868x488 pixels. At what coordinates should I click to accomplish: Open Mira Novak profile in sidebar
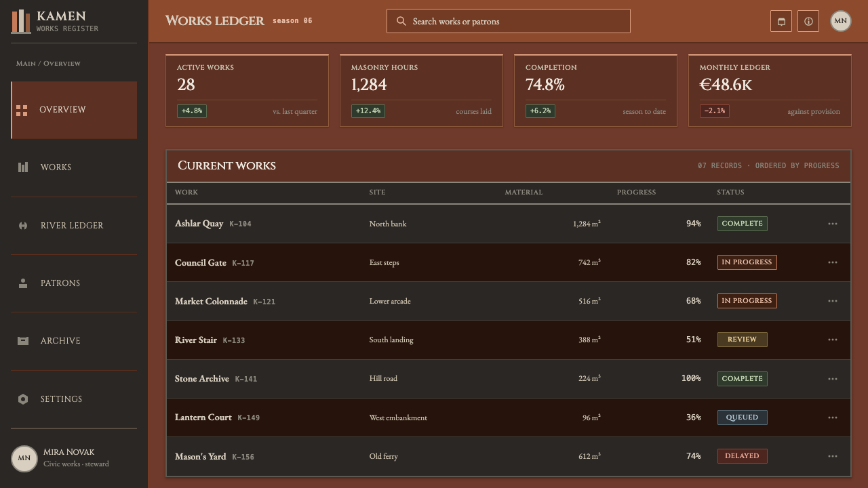[74, 458]
